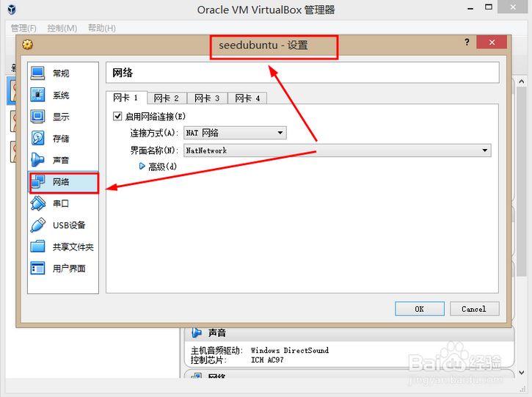Open the 常规 (General) settings icon
532x397 pixels.
pyautogui.click(x=37, y=73)
